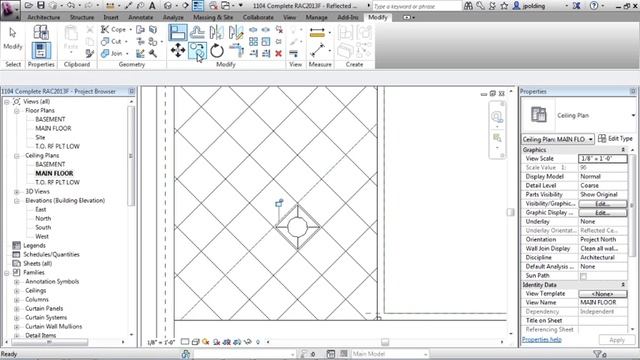Expand the Curtain Panels family node
This screenshot has height=360, width=640.
pos(17,309)
